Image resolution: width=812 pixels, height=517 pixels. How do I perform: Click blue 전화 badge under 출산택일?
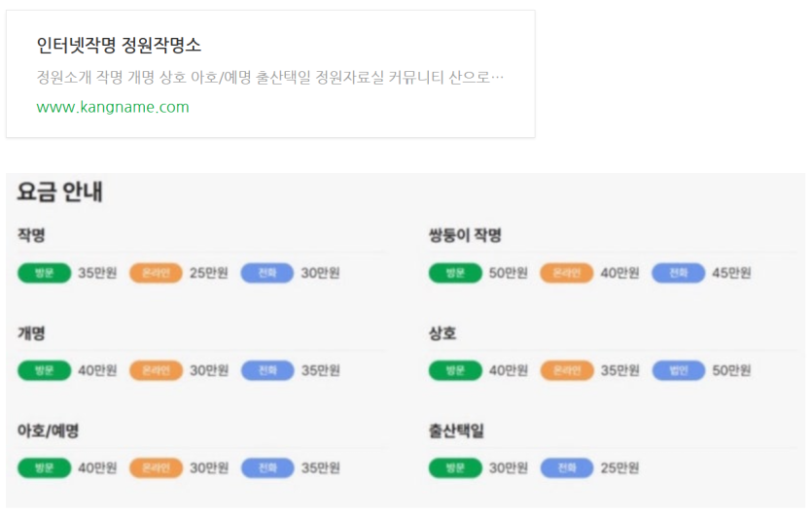point(567,467)
